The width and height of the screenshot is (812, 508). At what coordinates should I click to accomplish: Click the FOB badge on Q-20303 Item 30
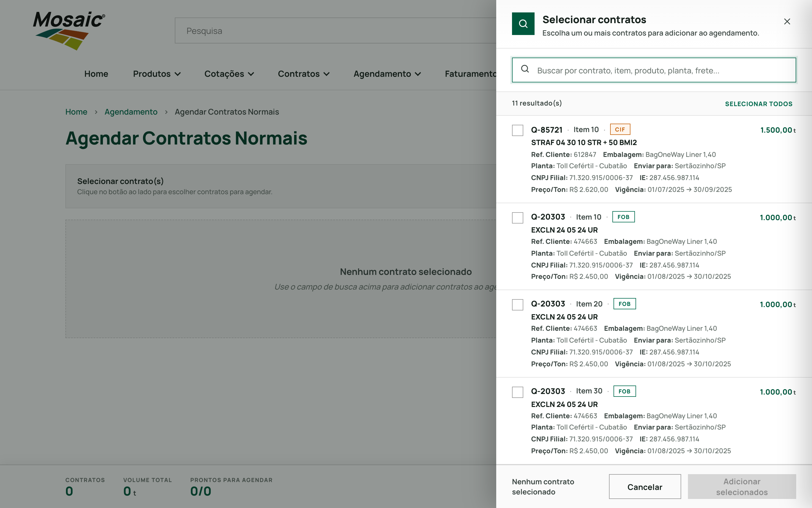pos(624,391)
